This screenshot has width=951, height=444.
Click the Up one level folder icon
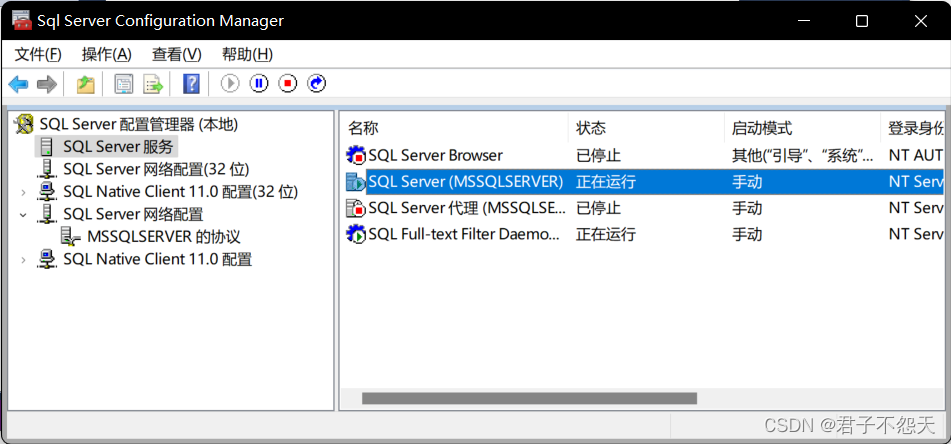pyautogui.click(x=86, y=84)
